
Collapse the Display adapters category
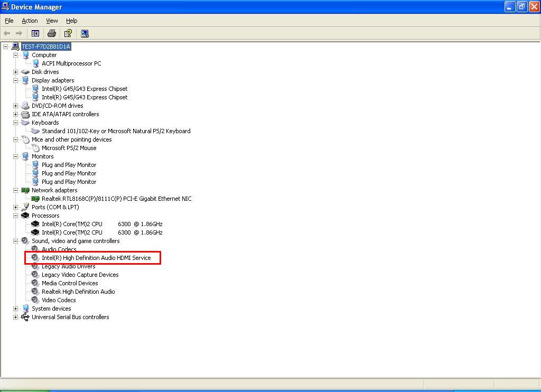tap(15, 80)
